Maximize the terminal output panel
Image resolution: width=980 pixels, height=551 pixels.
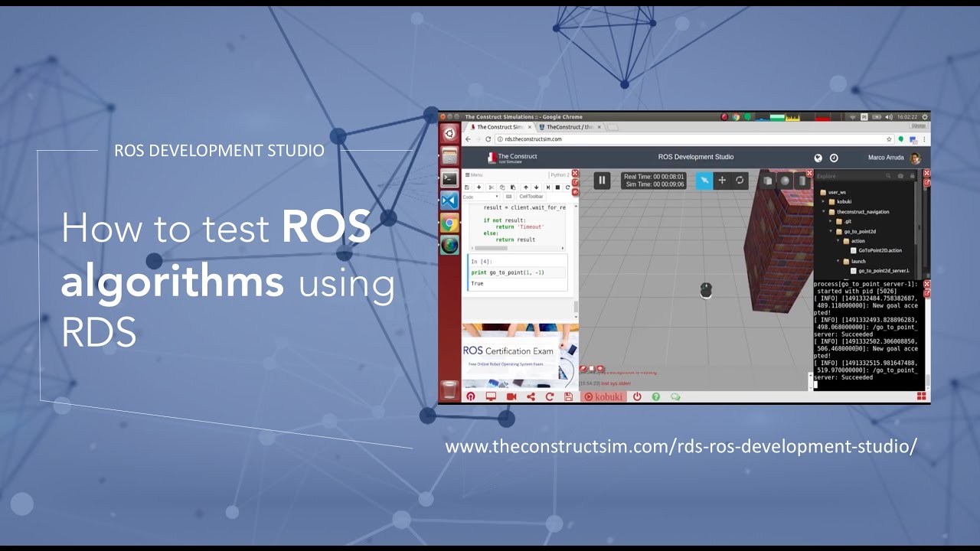[926, 284]
